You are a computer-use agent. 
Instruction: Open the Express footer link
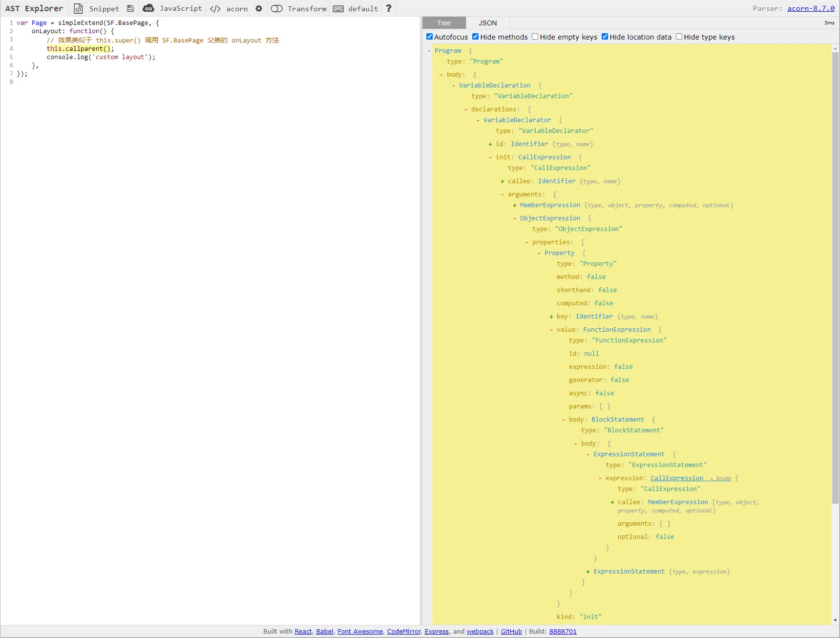[437, 632]
